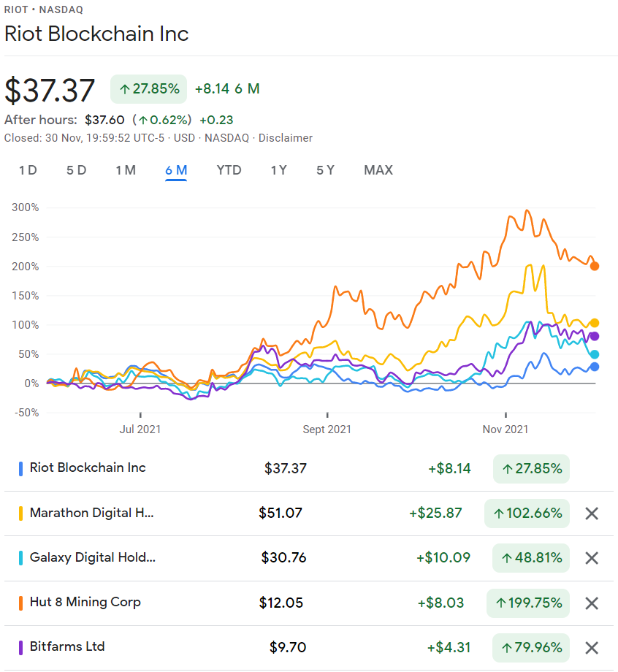Click Bitfarms' $9.70 price
The width and height of the screenshot is (618, 672).
pos(288,647)
